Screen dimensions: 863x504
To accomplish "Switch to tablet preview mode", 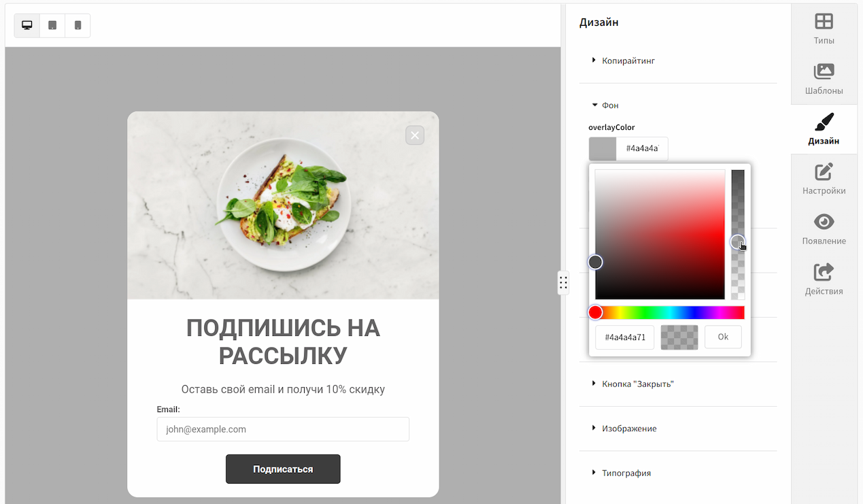I will pos(52,25).
